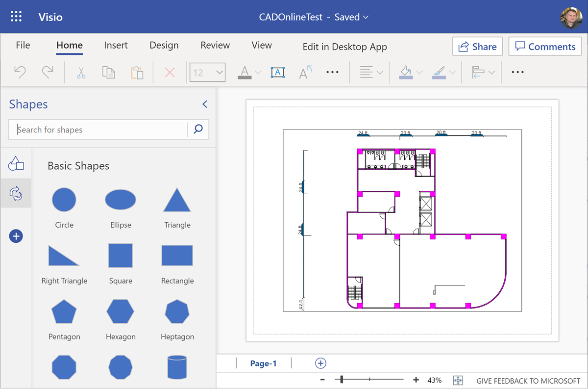Open the font size 12 dropdown
The height and width of the screenshot is (389, 588).
pyautogui.click(x=207, y=73)
